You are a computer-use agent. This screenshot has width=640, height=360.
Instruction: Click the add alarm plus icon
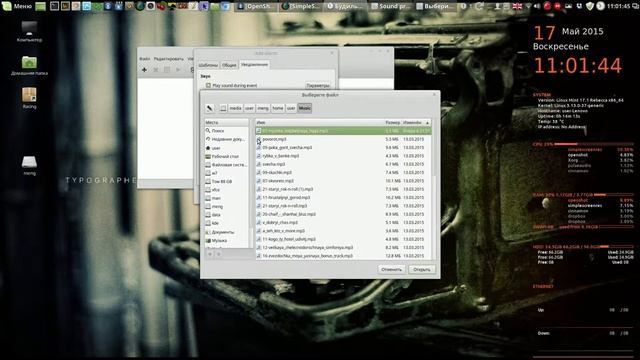pos(144,70)
